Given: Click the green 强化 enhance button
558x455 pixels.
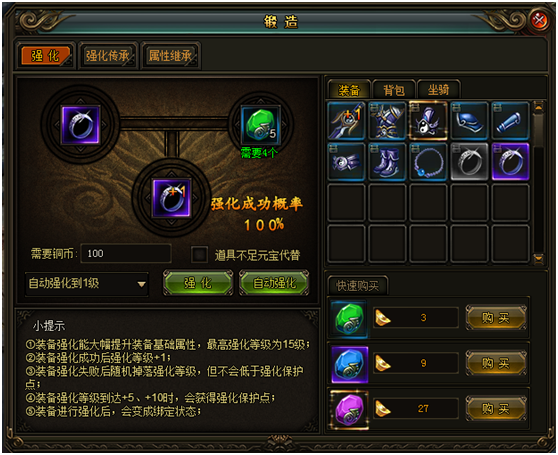Looking at the screenshot, I should coord(198,283).
